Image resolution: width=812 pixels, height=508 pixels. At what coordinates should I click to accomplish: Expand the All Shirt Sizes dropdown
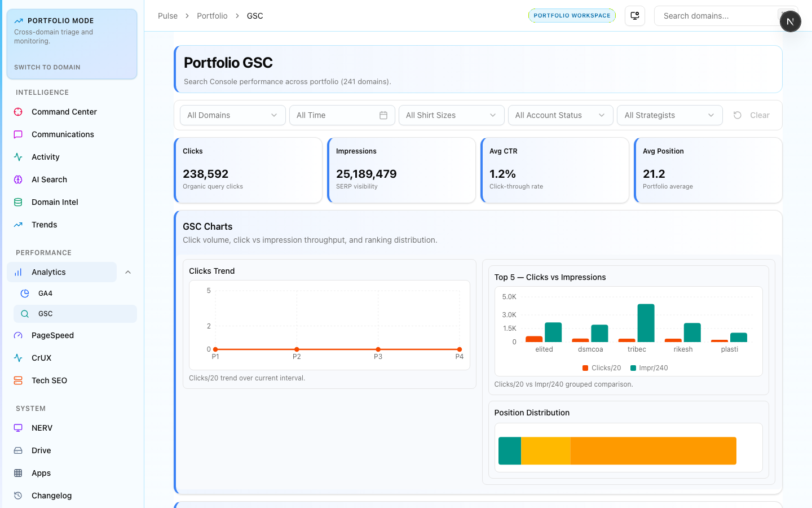[451, 115]
